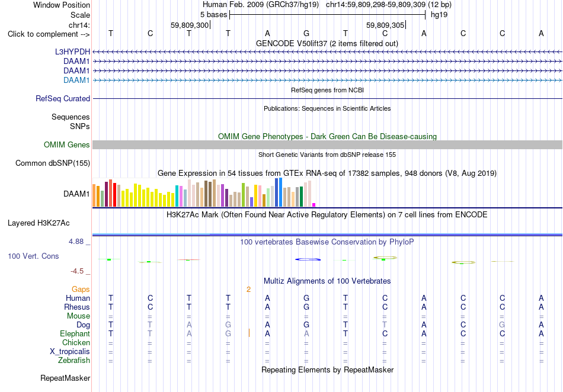Click the GTEx Gene Expression track title
Image resolution: width=563 pixels, height=392 pixels.
pos(327,173)
